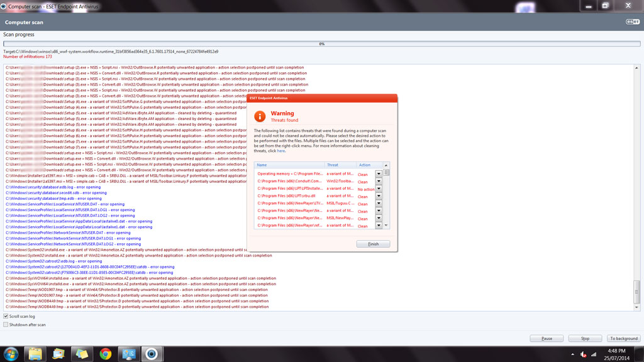Open action dropdown for the Conduit row
This screenshot has height=362, width=644.
coord(379,182)
